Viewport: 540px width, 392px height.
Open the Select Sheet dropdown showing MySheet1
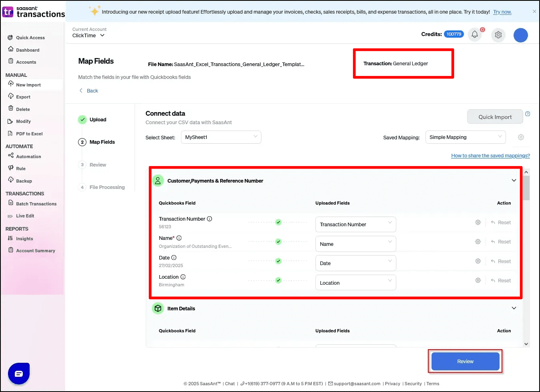click(x=221, y=137)
